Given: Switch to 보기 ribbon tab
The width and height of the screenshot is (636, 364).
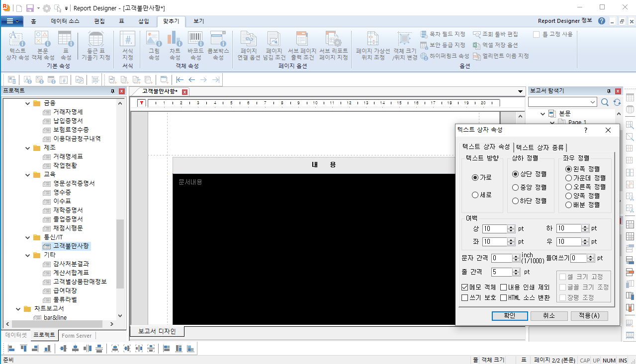Looking at the screenshot, I should click(199, 21).
